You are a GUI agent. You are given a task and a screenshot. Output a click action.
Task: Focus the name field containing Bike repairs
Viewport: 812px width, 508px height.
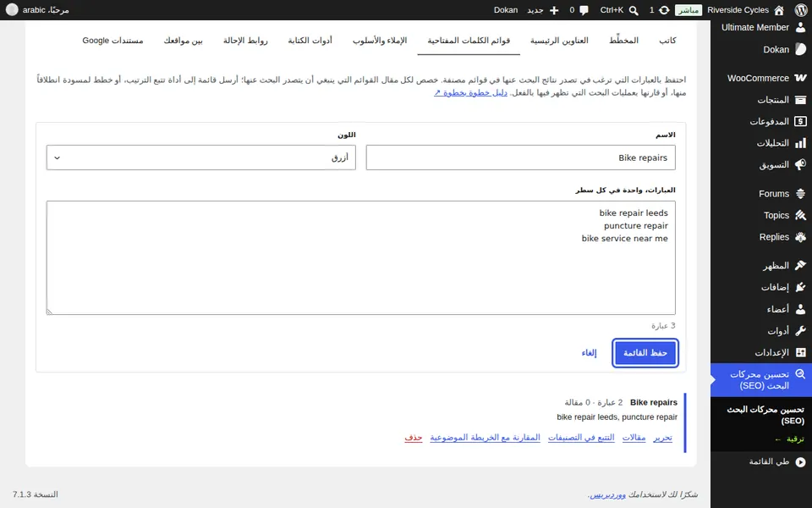pos(520,157)
